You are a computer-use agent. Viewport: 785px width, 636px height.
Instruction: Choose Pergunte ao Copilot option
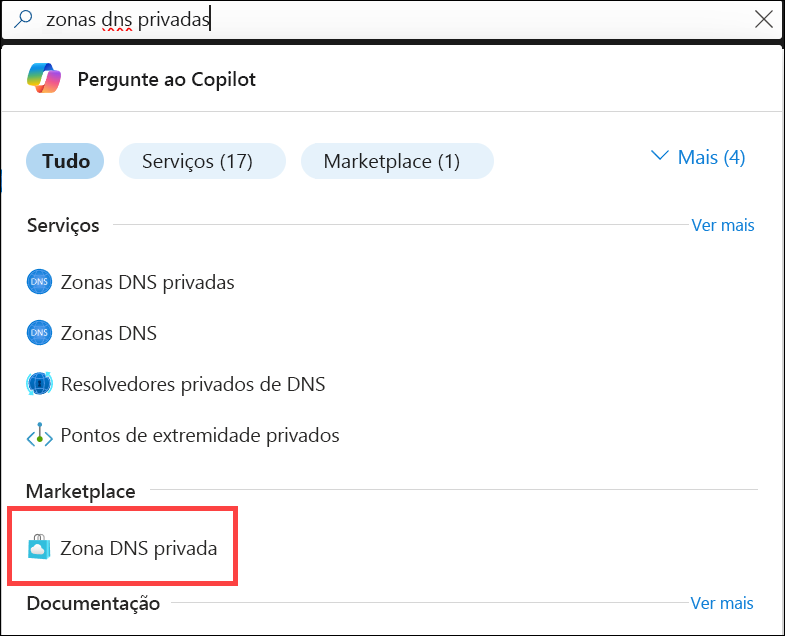click(166, 79)
